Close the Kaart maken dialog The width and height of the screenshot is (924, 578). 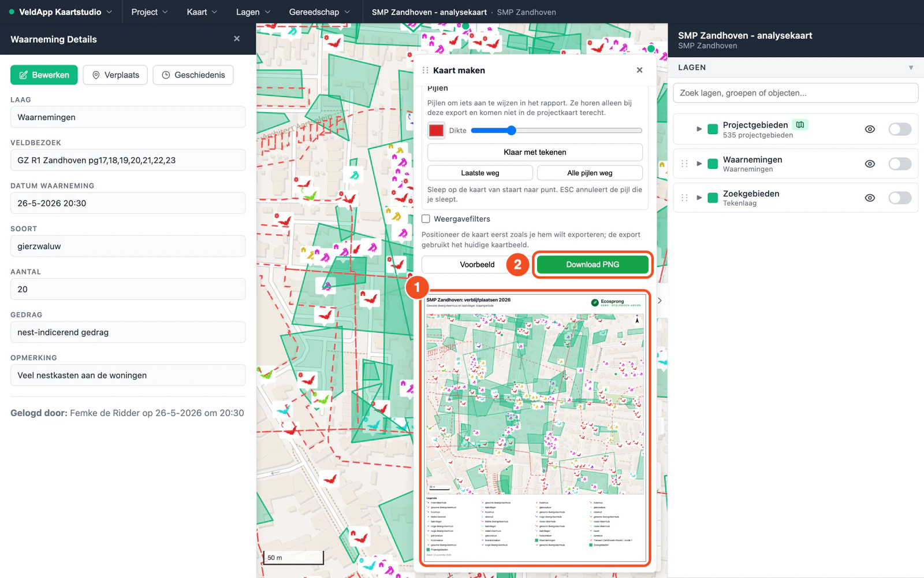point(639,70)
